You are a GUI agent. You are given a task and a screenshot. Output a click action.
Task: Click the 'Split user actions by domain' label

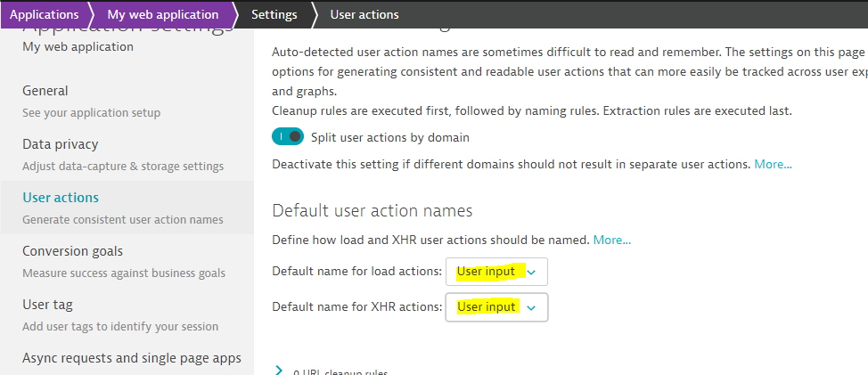389,137
